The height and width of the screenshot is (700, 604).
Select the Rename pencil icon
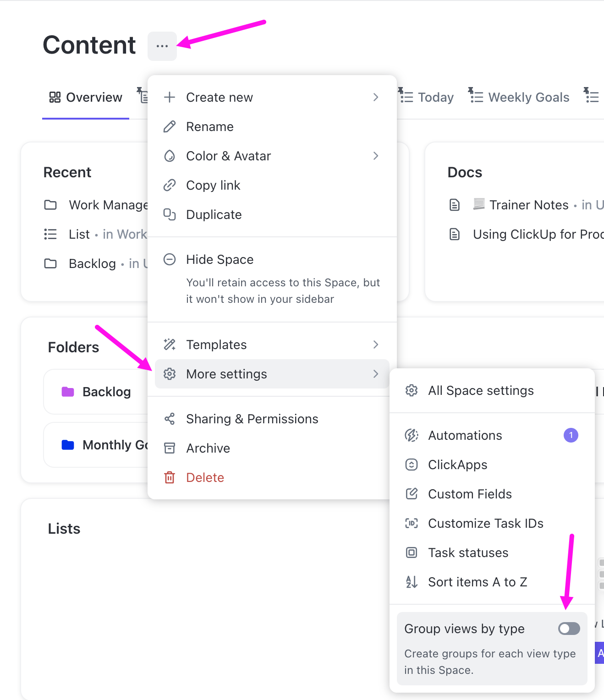170,126
